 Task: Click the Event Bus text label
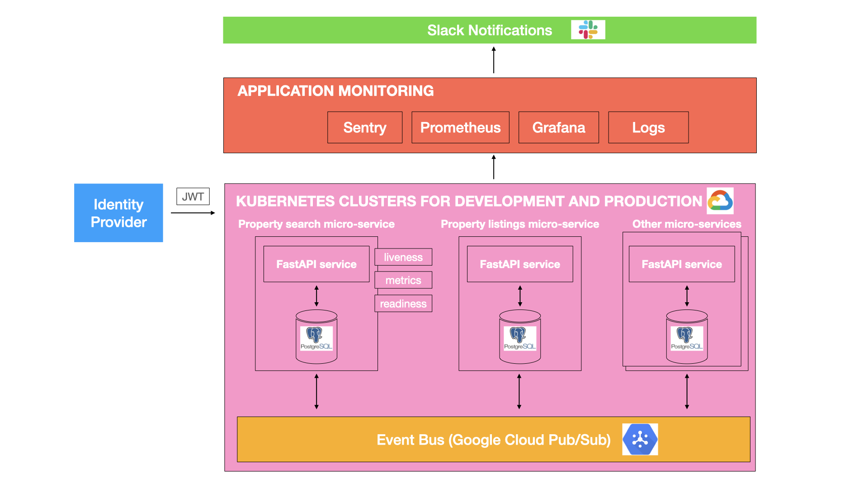click(x=493, y=440)
